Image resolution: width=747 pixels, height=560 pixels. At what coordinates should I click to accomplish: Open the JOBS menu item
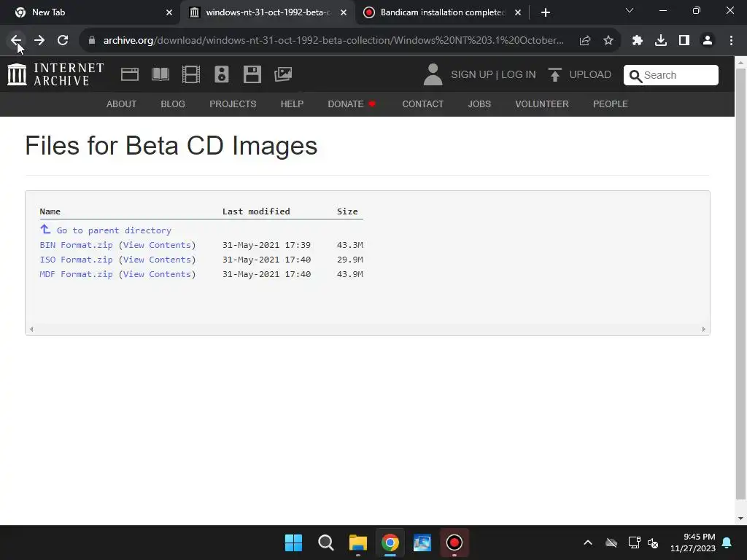click(479, 104)
